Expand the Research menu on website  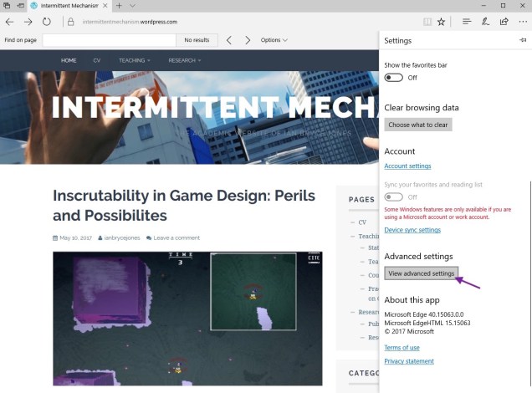point(186,60)
